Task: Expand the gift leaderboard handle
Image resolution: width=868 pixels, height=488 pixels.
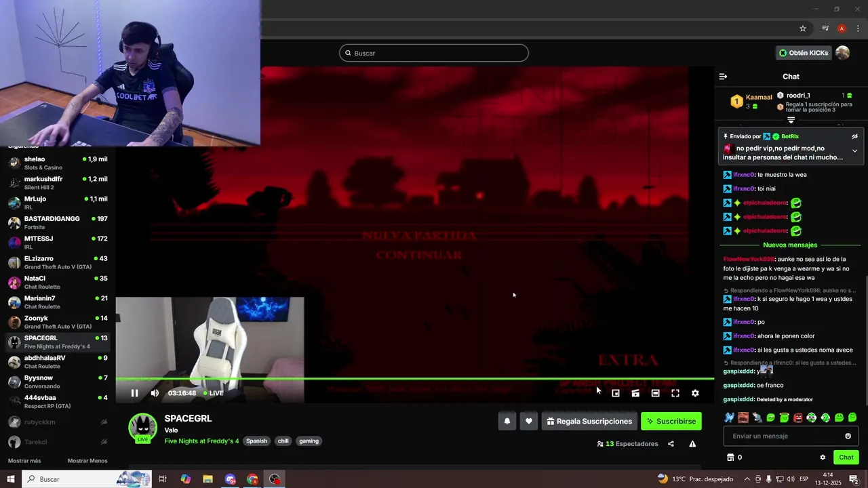Action: [x=791, y=120]
